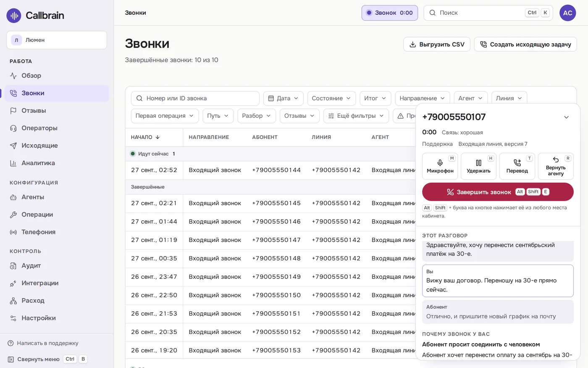
Task: Click the Дата calendar icon
Action: coord(271,98)
